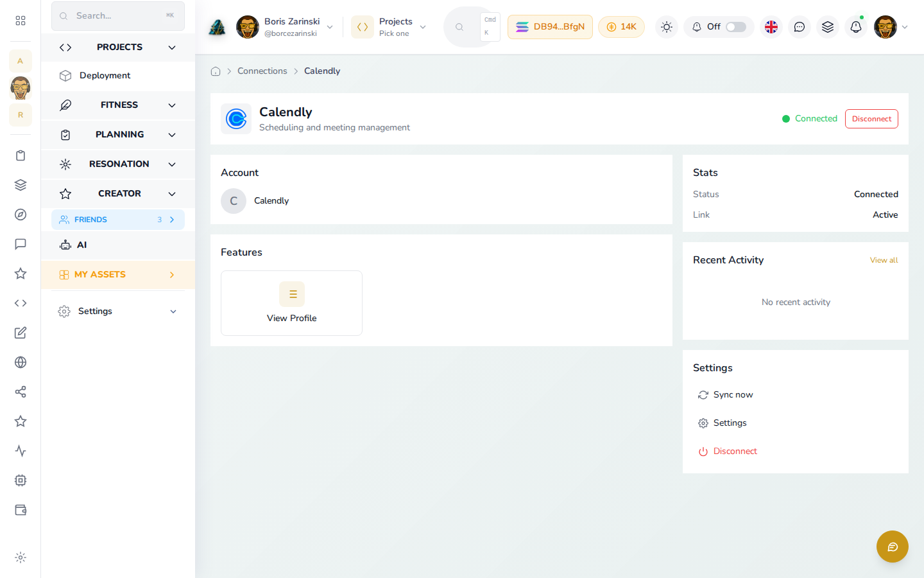924x578 pixels.
Task: Select the AI sidebar item
Action: (118, 245)
